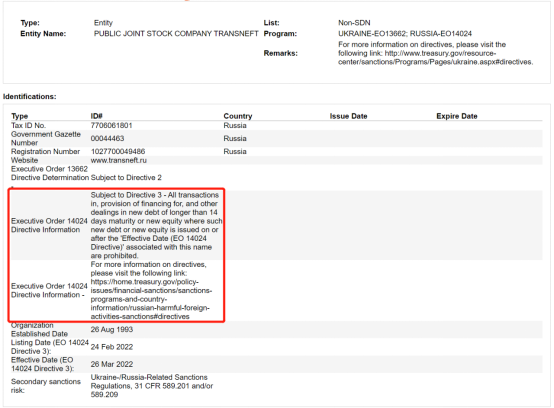
Task: Click the Issue Date column header
Action: coord(348,116)
